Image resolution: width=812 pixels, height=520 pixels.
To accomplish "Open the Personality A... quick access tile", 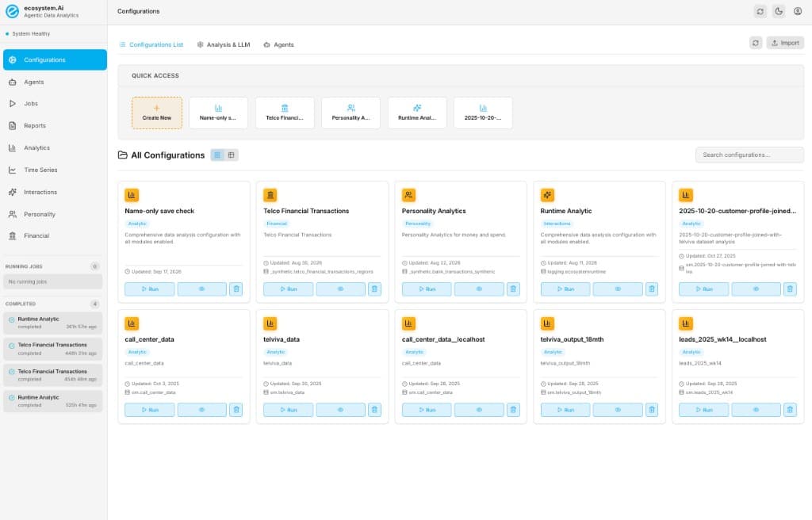I will point(350,113).
